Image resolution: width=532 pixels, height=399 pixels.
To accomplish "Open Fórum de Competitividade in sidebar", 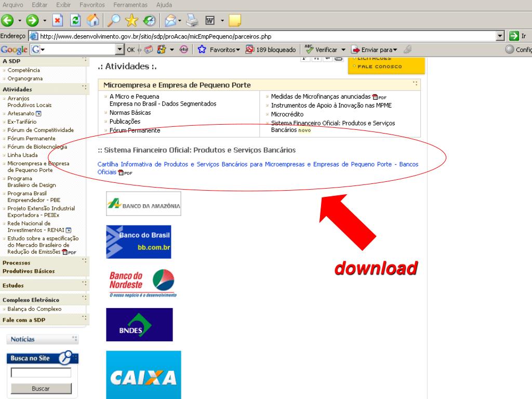I will [x=41, y=130].
